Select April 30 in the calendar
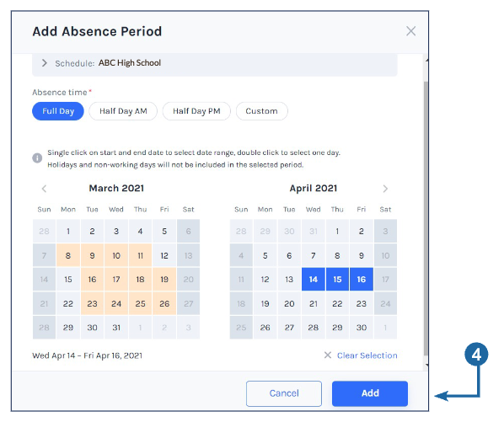Viewport: 504px width, 422px height. [x=362, y=328]
